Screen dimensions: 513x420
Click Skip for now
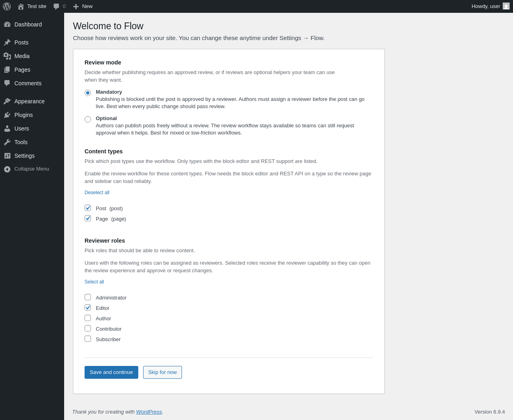162,372
